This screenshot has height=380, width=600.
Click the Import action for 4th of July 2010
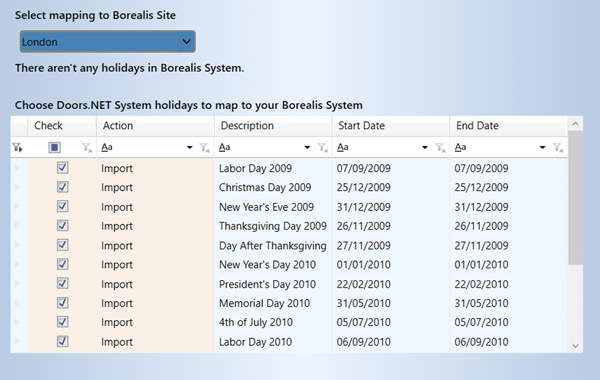[x=117, y=322]
